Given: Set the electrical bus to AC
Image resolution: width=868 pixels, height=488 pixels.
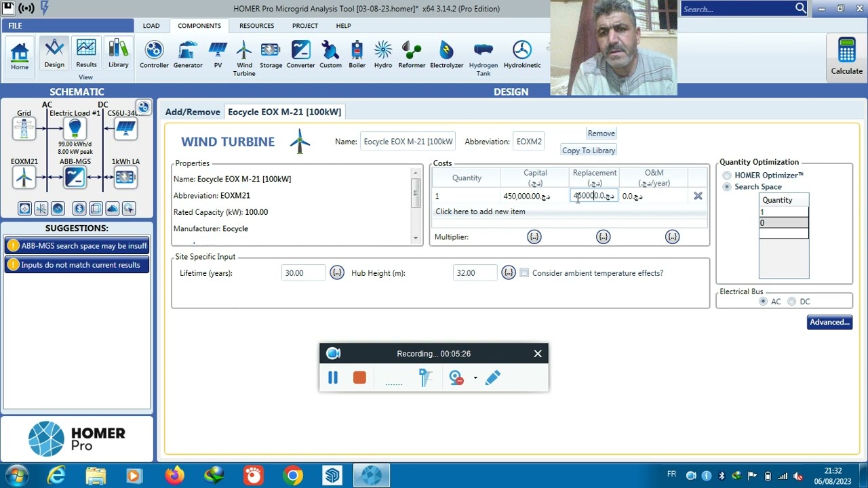Looking at the screenshot, I should [764, 302].
